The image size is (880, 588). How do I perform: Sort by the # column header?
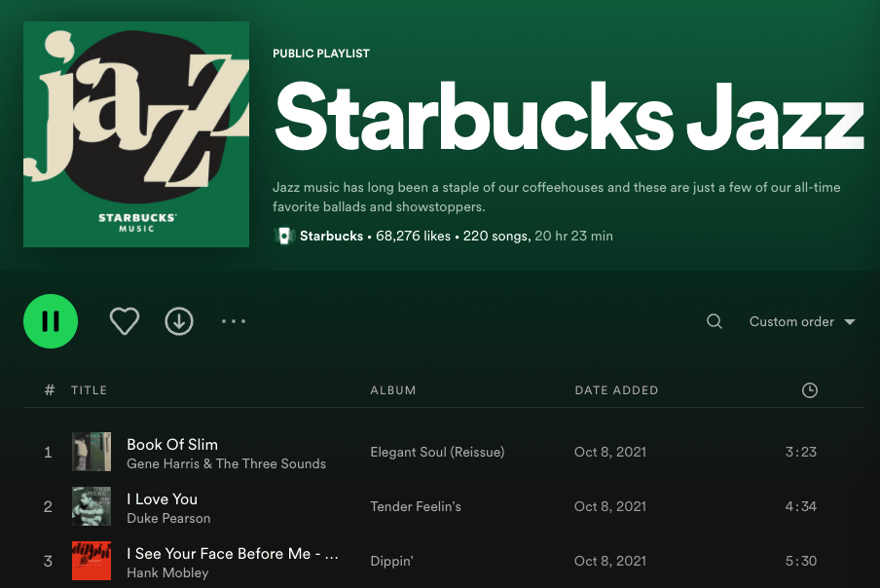tap(50, 390)
